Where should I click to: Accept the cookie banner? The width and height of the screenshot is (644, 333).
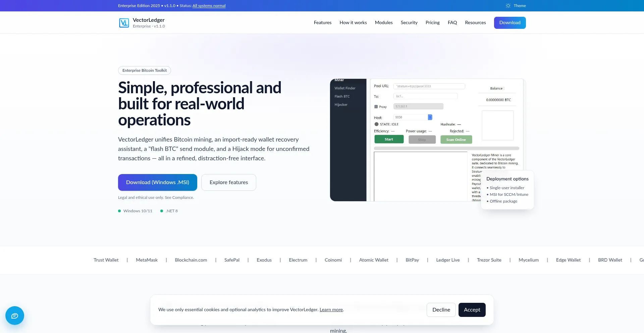(472, 310)
